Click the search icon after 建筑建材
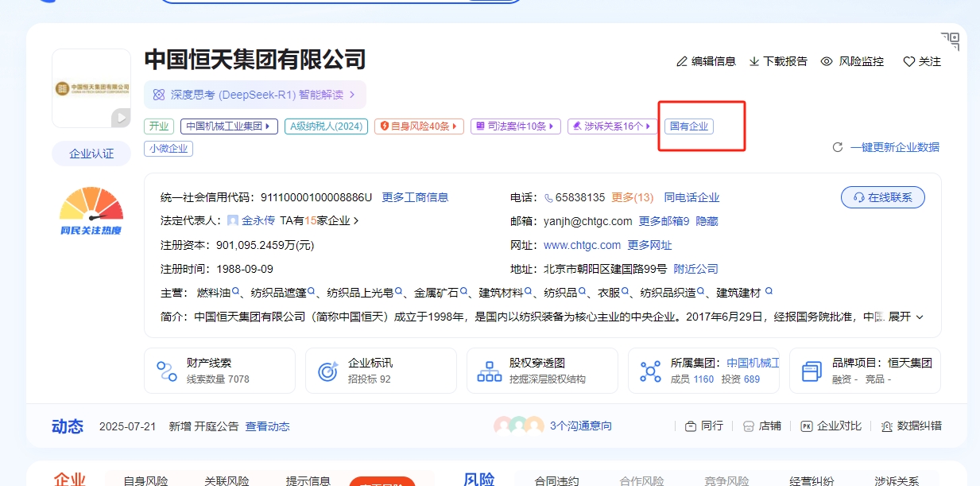 click(x=769, y=292)
